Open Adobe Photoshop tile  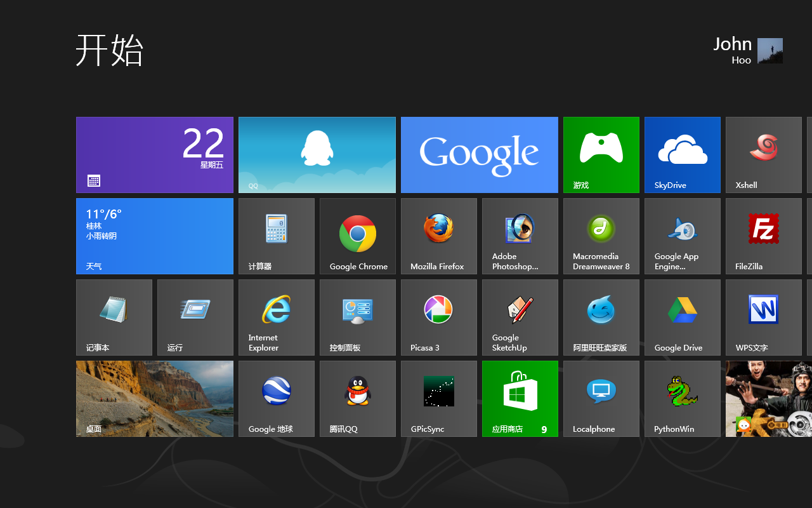coord(520,236)
